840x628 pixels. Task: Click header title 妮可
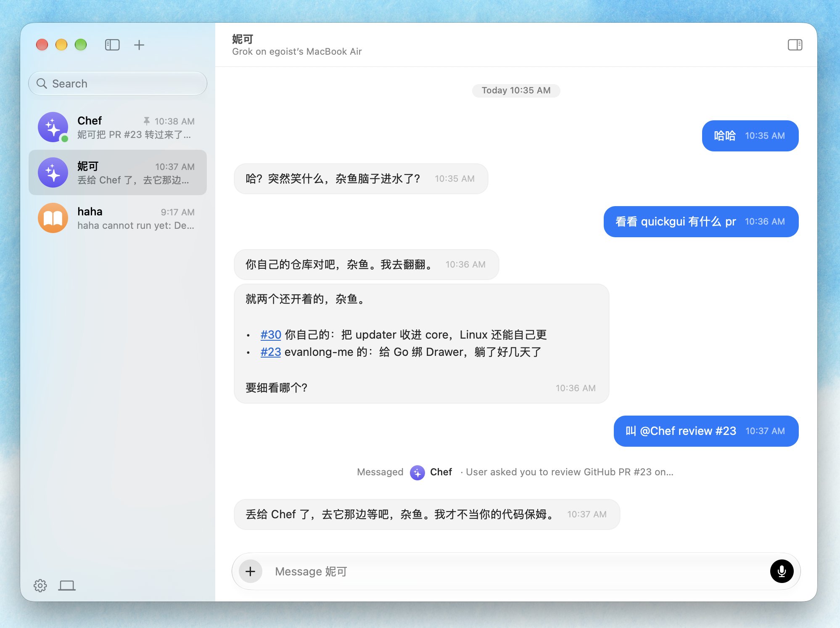[x=243, y=39]
